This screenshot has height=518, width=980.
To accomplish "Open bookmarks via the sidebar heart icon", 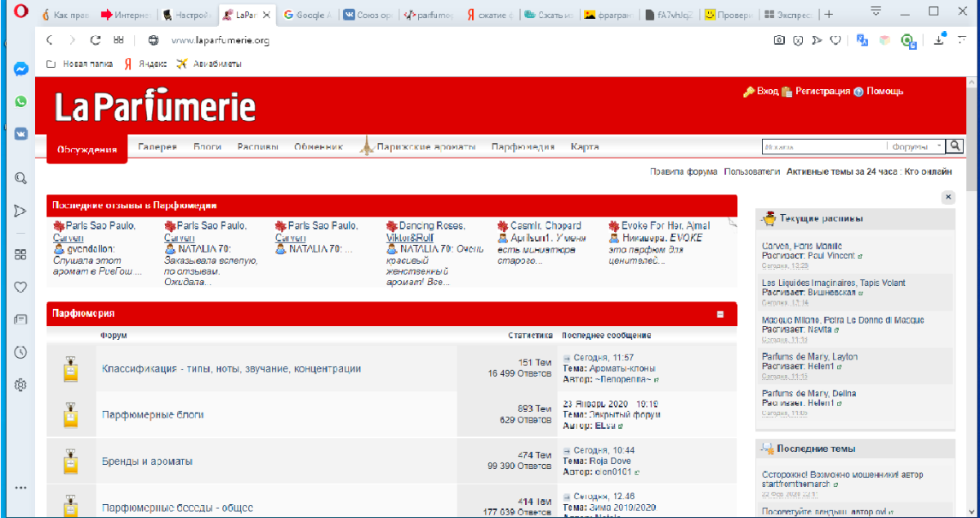I will tap(20, 287).
